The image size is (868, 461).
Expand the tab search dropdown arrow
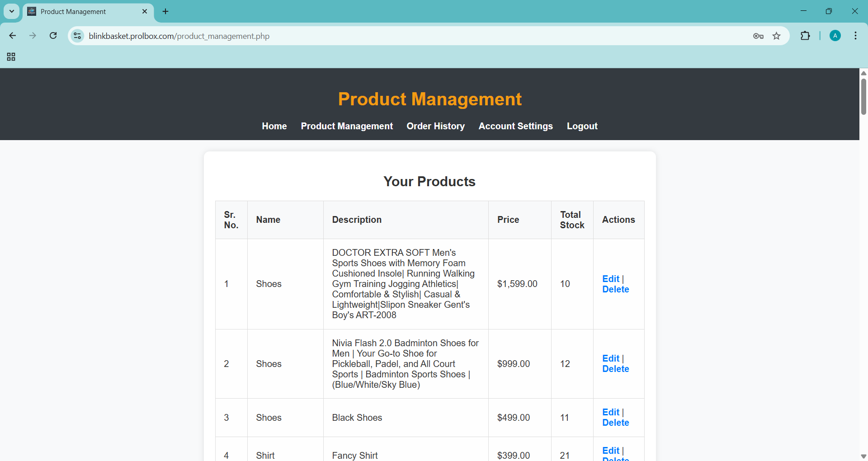tap(12, 11)
